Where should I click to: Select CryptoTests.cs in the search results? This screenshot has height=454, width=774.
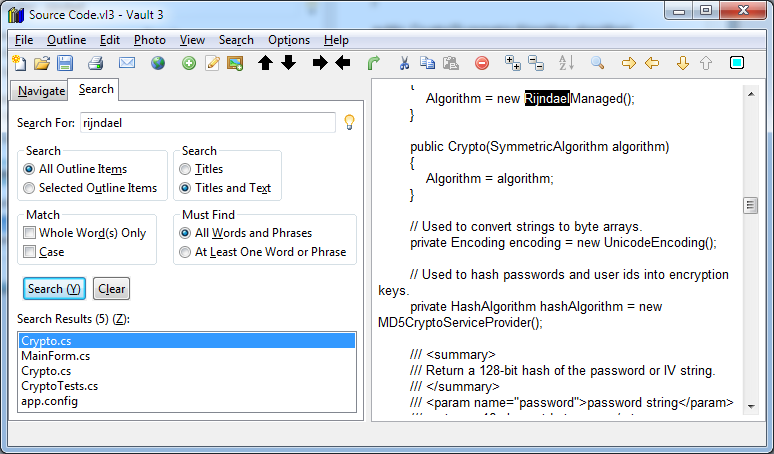(x=60, y=386)
